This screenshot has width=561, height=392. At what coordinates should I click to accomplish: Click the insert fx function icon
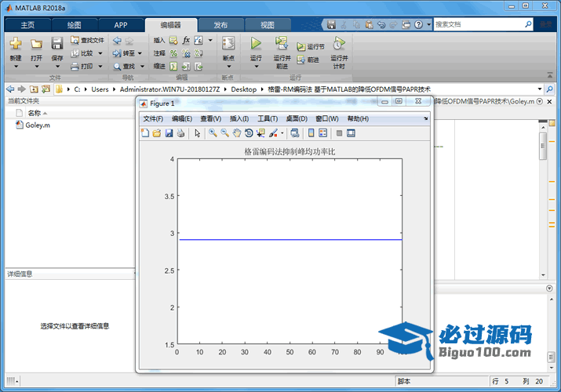point(186,40)
